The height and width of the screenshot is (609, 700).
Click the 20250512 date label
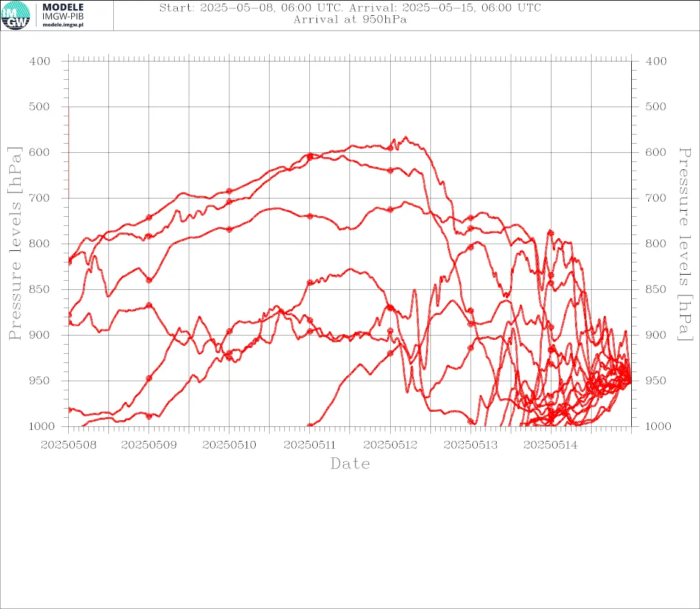(x=390, y=445)
